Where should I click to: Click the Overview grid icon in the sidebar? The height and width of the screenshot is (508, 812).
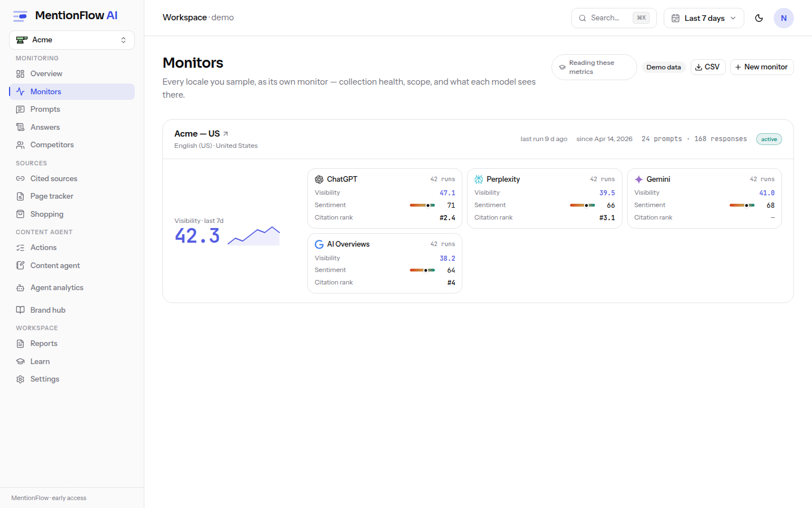(x=20, y=74)
